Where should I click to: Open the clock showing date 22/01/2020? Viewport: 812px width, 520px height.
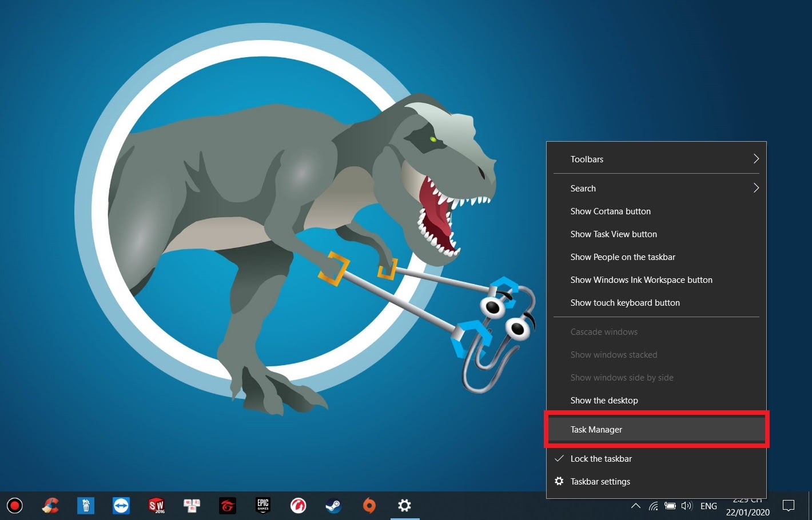click(748, 506)
